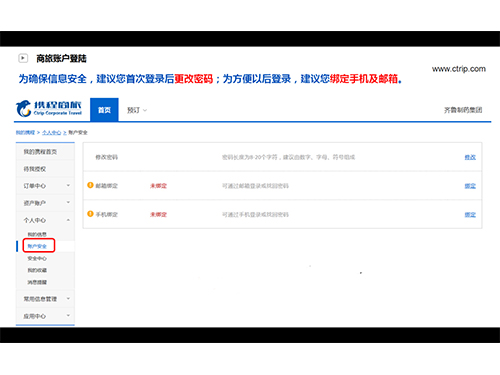Select 安全中心 under 个人中心
The image size is (500, 375).
click(x=37, y=258)
